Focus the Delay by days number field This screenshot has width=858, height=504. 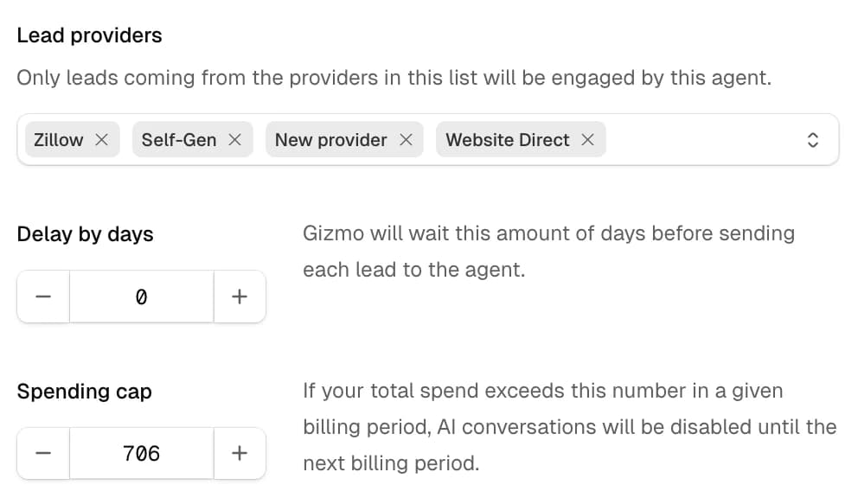point(142,297)
